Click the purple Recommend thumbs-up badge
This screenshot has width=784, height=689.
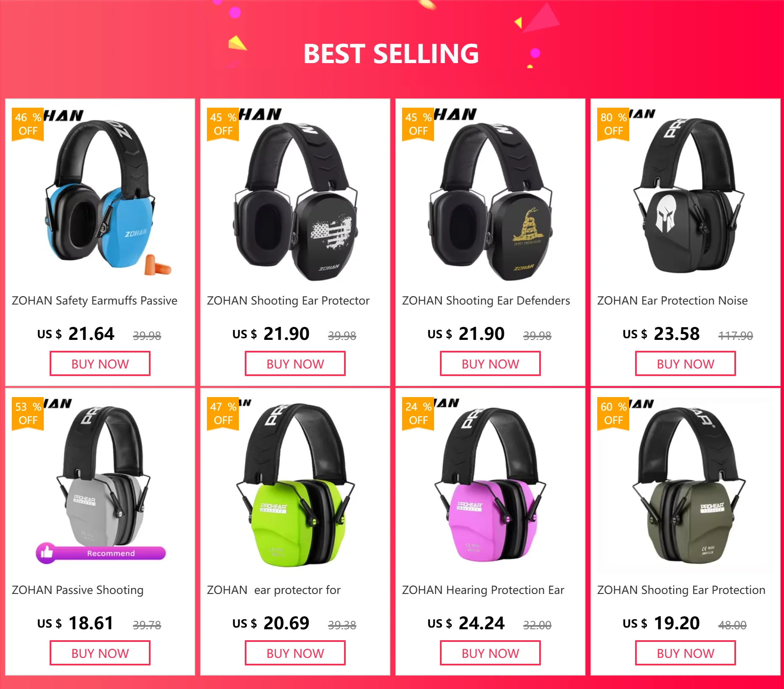point(101,553)
